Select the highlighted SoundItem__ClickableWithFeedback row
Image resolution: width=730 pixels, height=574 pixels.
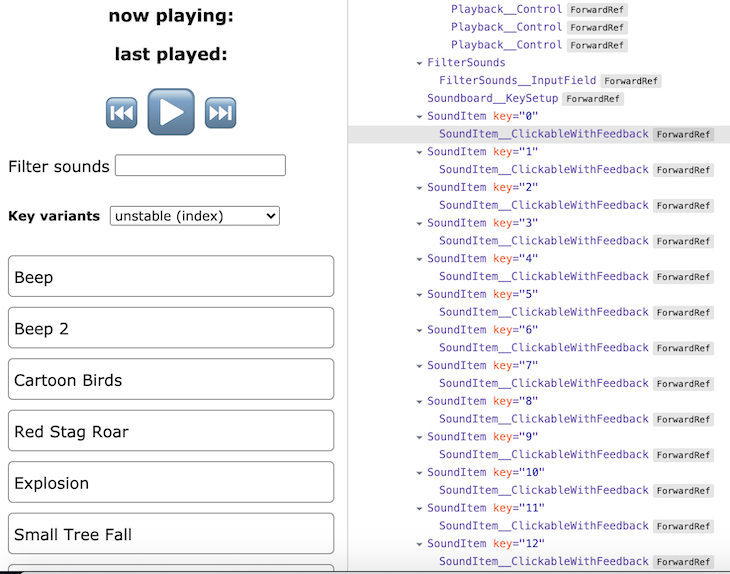click(x=543, y=134)
